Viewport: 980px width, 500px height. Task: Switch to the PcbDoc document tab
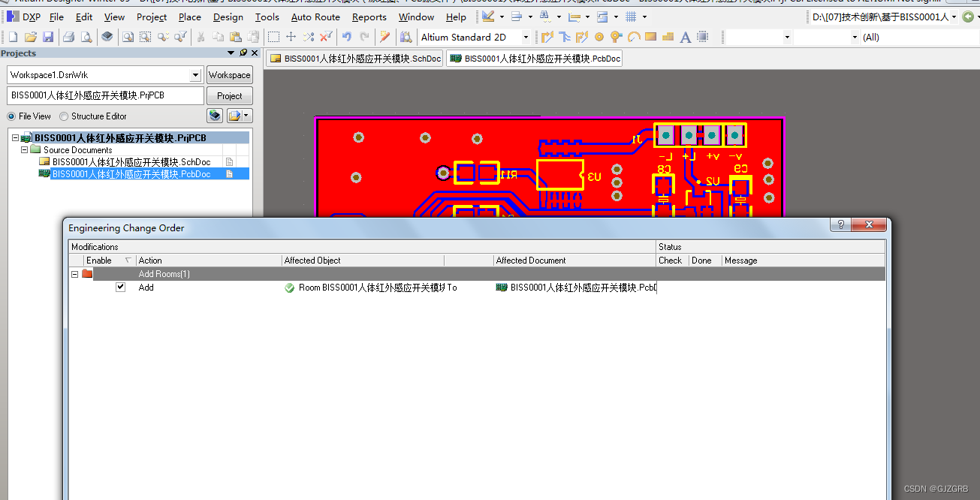coord(535,59)
